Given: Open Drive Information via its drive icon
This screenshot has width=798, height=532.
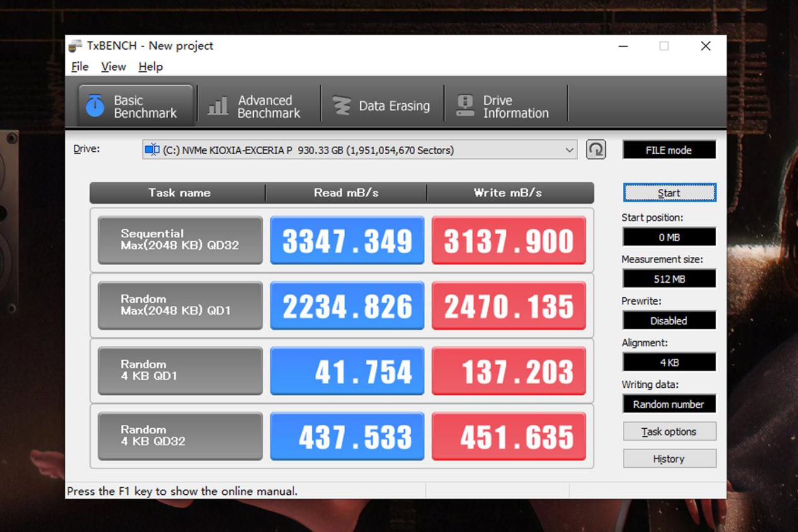Looking at the screenshot, I should 465,105.
